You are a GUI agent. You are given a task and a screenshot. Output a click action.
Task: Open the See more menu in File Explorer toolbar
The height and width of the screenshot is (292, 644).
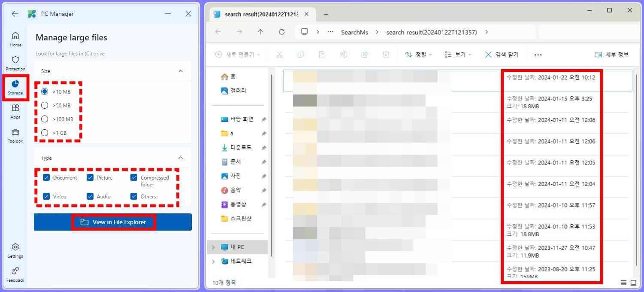tap(538, 55)
